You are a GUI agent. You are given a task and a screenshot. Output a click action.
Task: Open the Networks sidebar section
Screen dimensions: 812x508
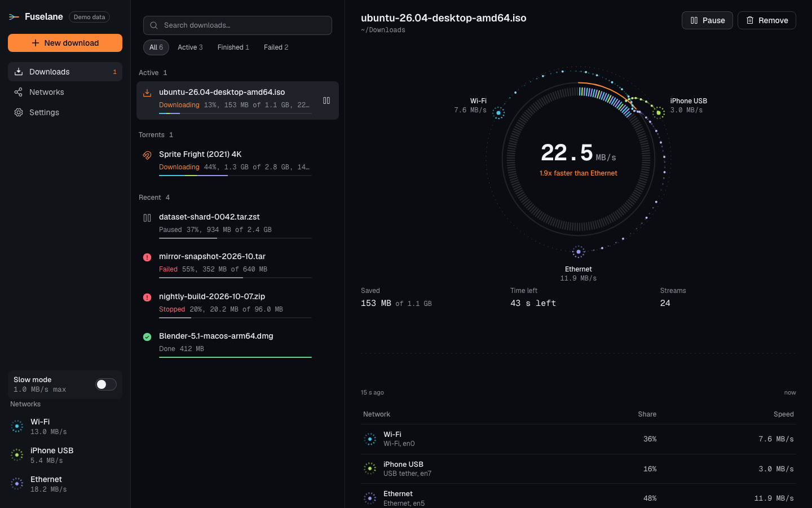pyautogui.click(x=65, y=92)
